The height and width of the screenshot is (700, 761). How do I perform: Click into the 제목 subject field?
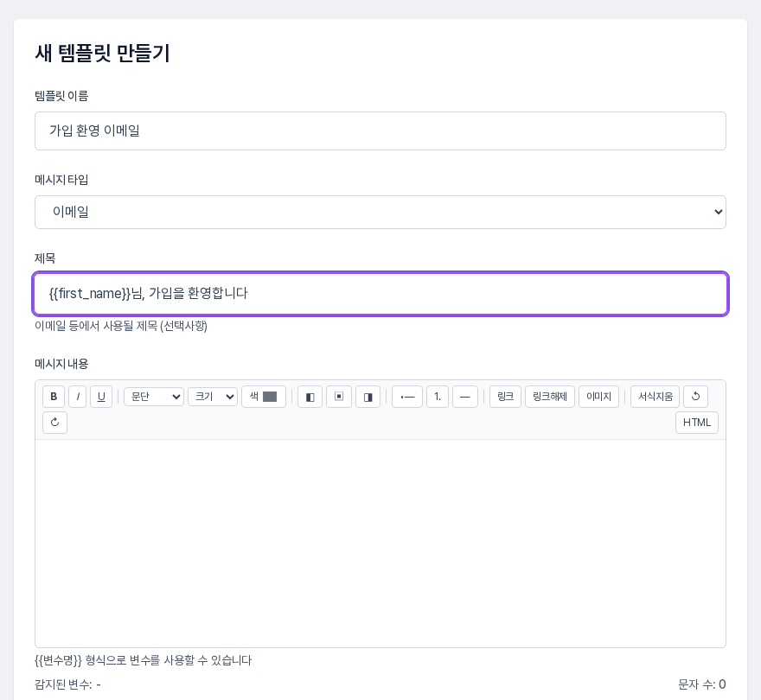[x=380, y=294]
